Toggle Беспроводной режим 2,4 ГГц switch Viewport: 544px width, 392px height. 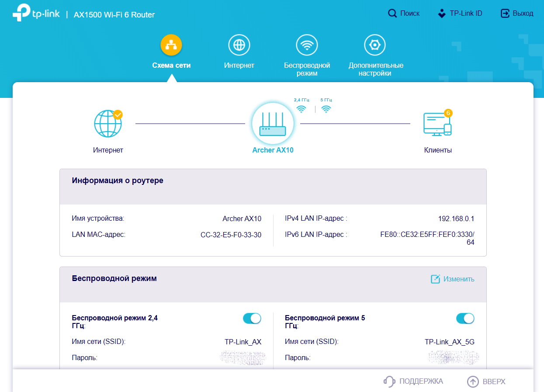click(x=252, y=318)
